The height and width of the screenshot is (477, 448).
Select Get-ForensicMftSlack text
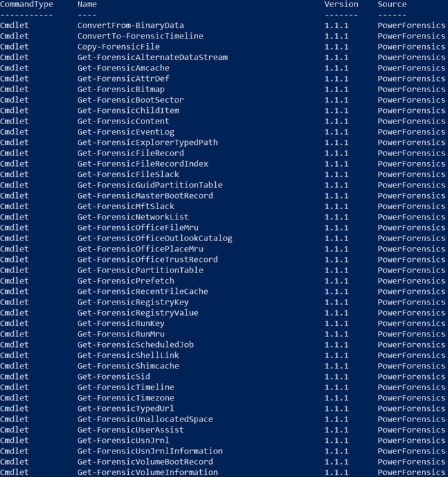point(126,206)
